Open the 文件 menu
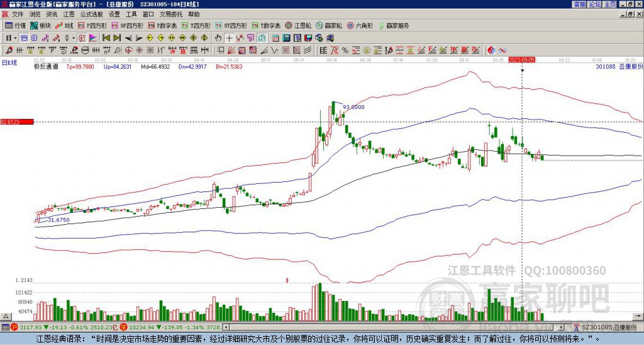Screen dimensions: 644x345 (x=18, y=14)
